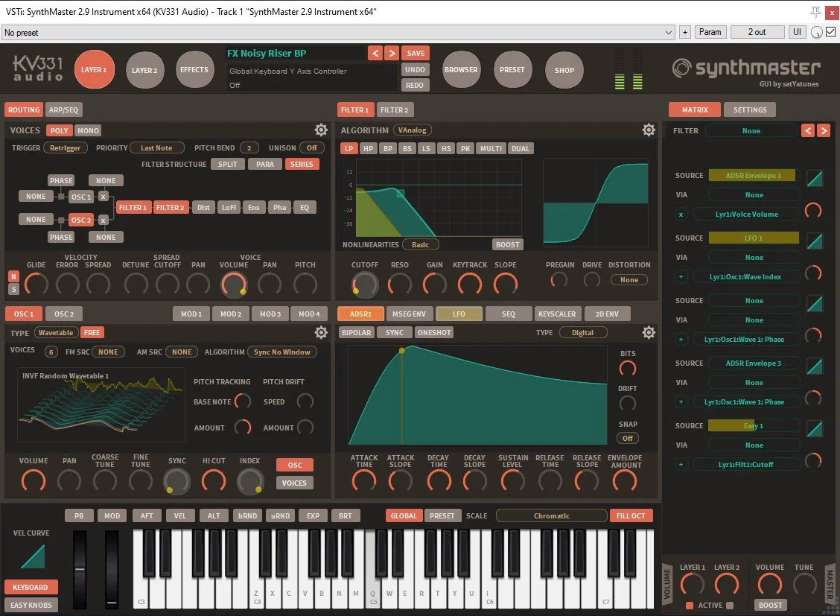Image resolution: width=840 pixels, height=616 pixels.
Task: Open the algorithm panel settings gear
Action: point(649,130)
